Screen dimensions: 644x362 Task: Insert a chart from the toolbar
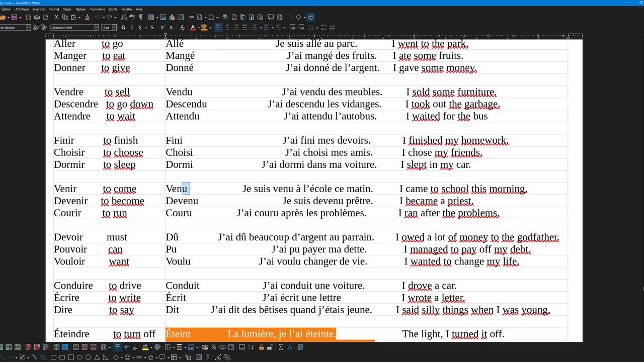tap(172, 17)
